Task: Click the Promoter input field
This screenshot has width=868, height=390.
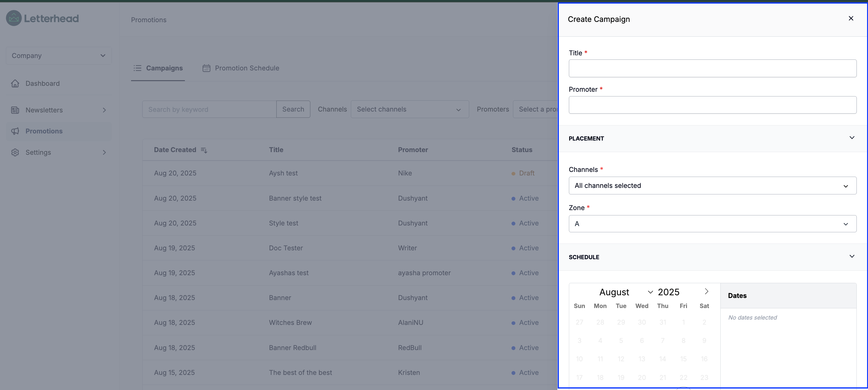Action: [712, 105]
